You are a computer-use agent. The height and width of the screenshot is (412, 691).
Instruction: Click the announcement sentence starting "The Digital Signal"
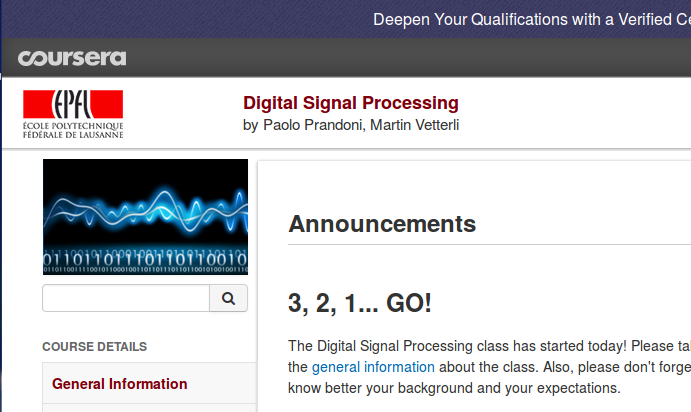point(480,346)
